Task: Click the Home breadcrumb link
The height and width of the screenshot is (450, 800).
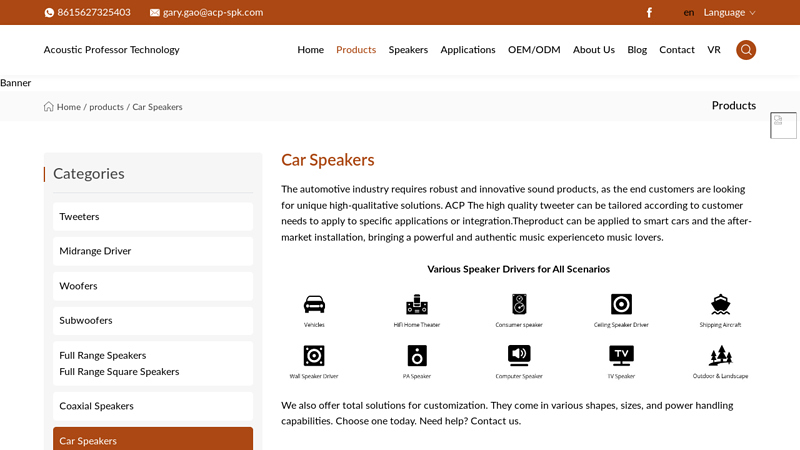Action: tap(68, 107)
